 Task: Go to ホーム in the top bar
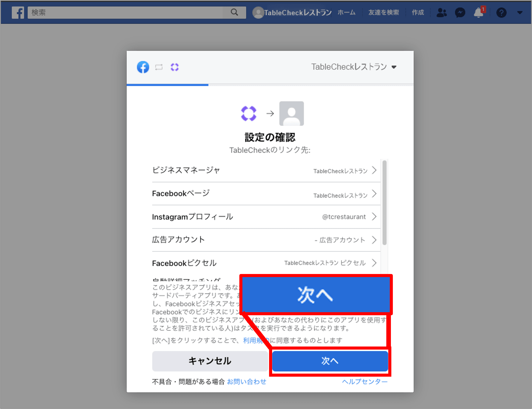tap(346, 13)
